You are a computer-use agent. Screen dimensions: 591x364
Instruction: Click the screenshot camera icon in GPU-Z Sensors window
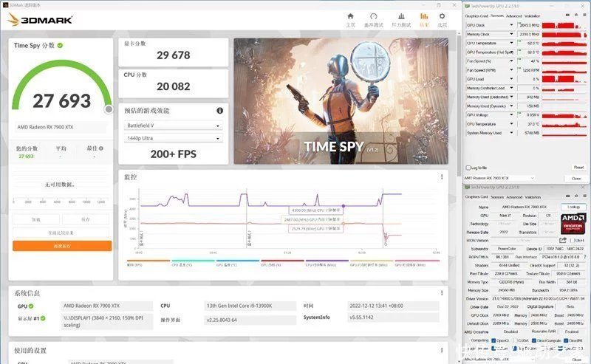pos(567,15)
